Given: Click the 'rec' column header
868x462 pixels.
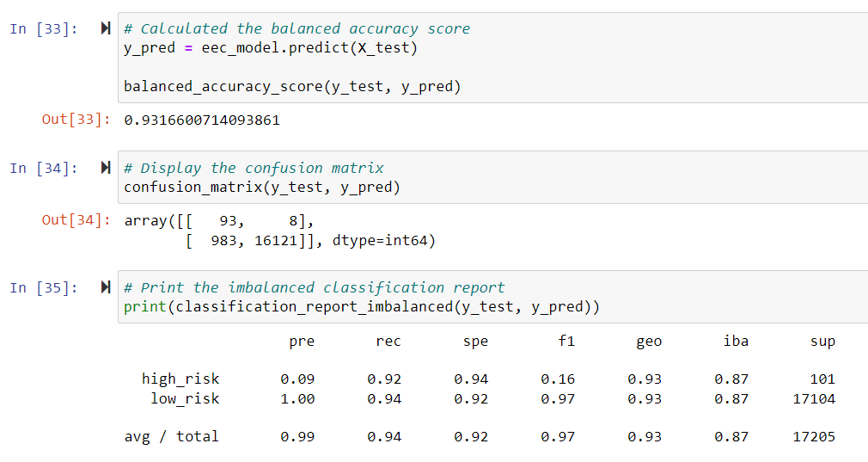Looking at the screenshot, I should click(x=388, y=342).
